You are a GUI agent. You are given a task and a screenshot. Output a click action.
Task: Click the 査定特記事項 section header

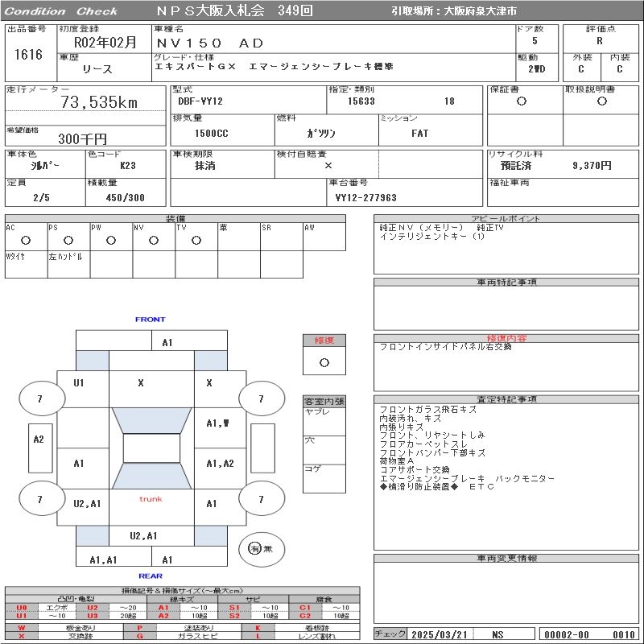click(506, 399)
